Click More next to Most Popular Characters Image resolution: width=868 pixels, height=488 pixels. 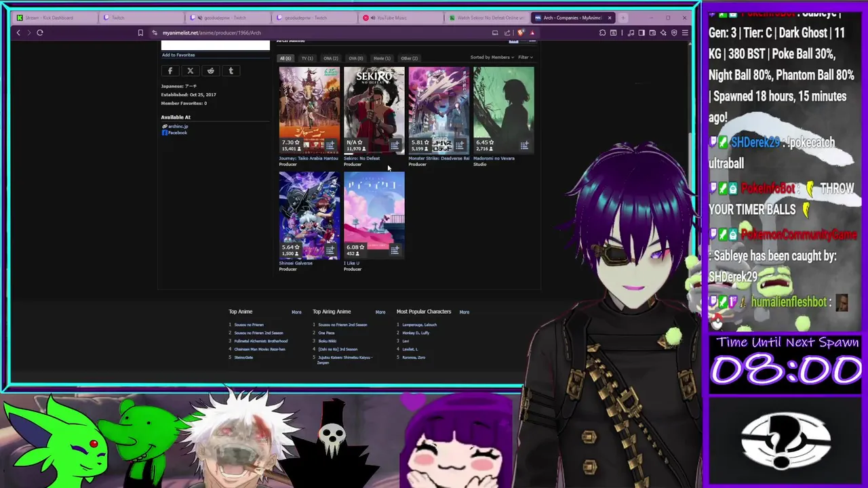click(465, 312)
